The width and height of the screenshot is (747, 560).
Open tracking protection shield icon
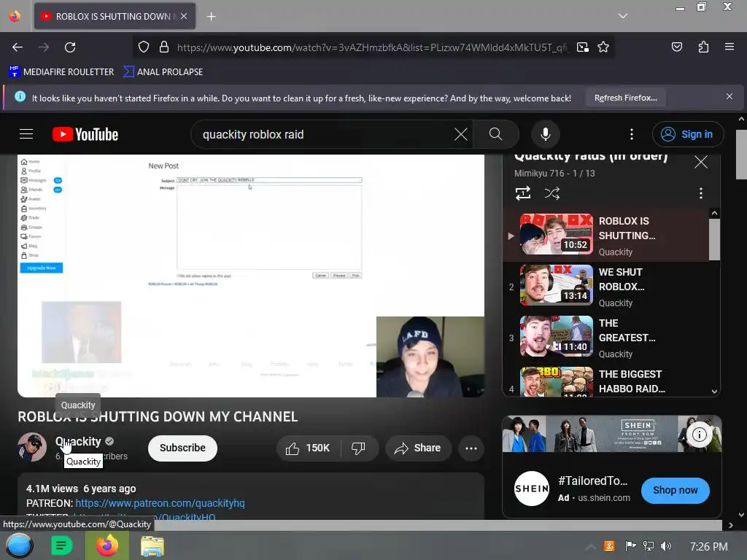(144, 47)
